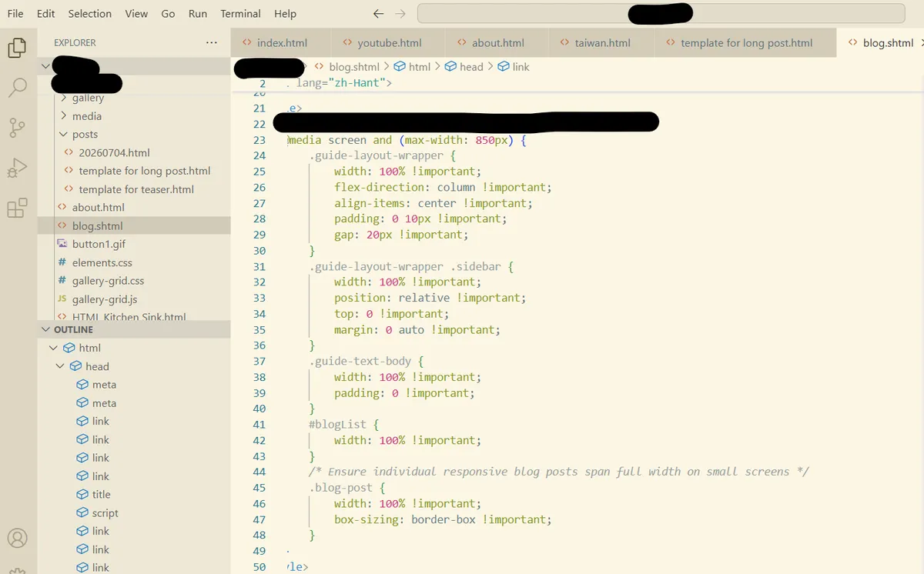Screen dimensions: 924x574
Task: Open the Help menu
Action: coord(285,14)
